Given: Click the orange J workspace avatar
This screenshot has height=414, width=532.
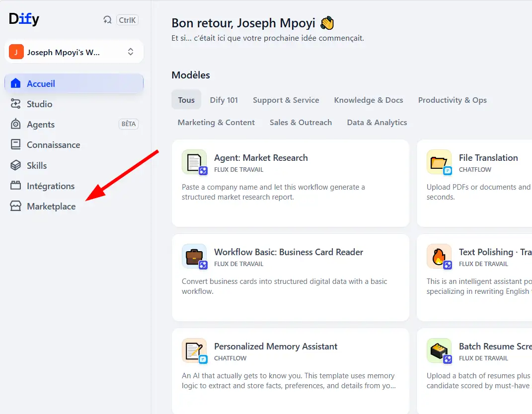Looking at the screenshot, I should tap(16, 52).
